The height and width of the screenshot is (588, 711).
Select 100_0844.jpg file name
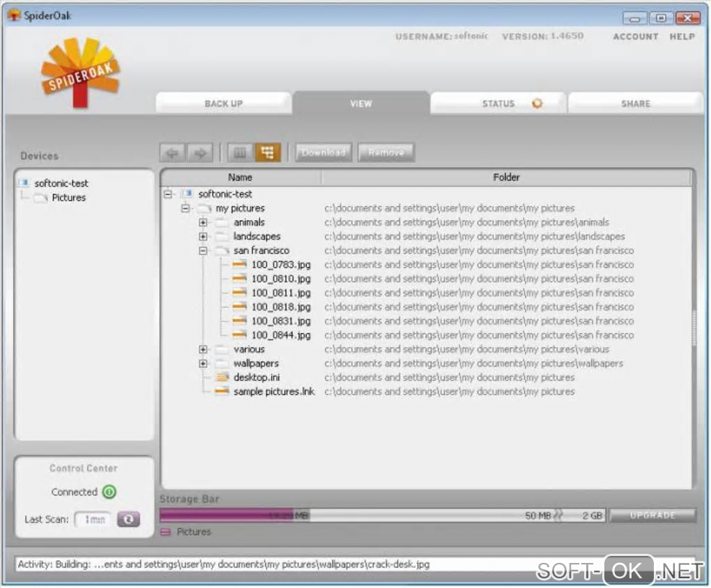coord(281,335)
